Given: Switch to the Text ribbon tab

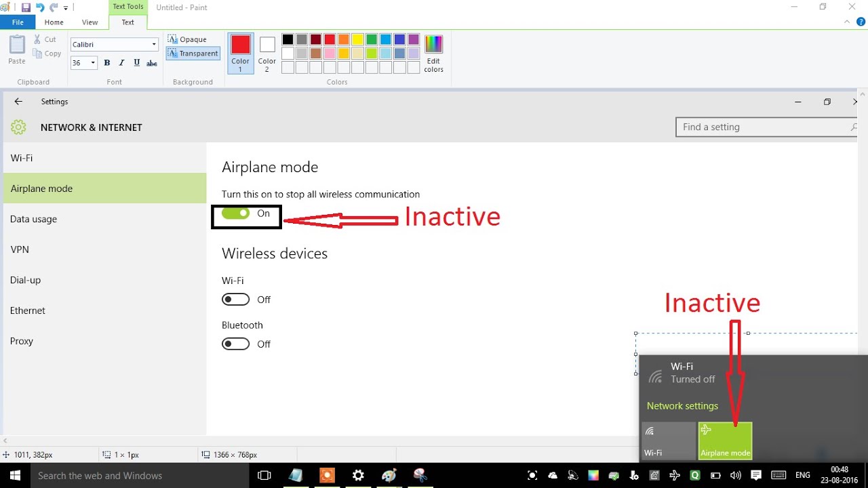Looking at the screenshot, I should (x=127, y=22).
